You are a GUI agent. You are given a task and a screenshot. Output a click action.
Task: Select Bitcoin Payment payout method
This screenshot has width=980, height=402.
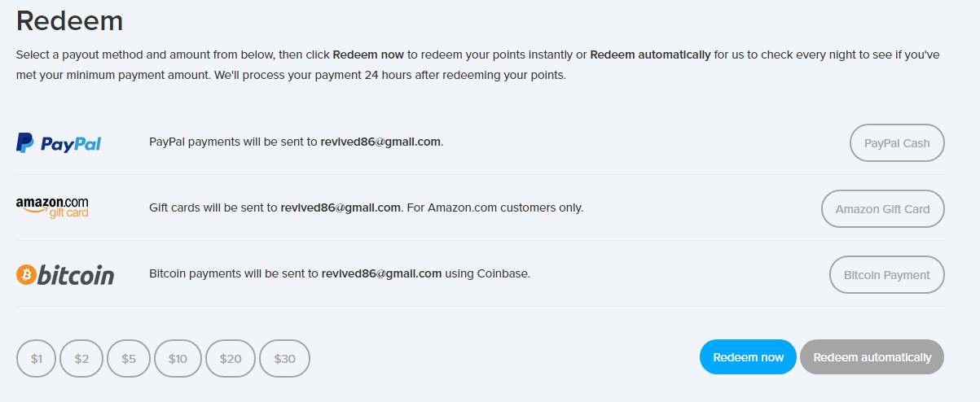[x=886, y=275]
